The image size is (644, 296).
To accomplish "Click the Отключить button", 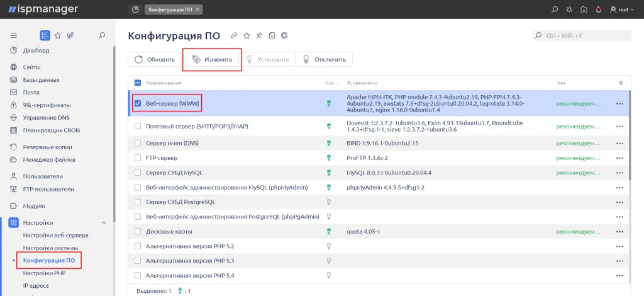I will pyautogui.click(x=324, y=60).
